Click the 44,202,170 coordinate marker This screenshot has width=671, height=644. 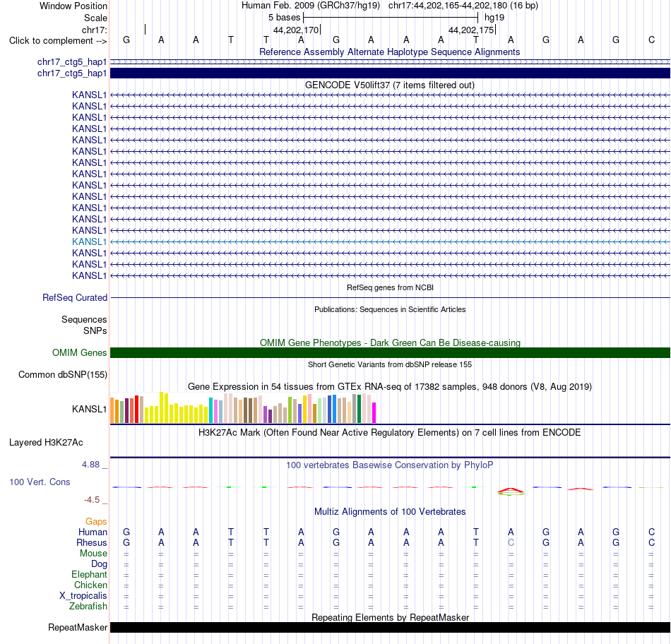click(x=296, y=30)
